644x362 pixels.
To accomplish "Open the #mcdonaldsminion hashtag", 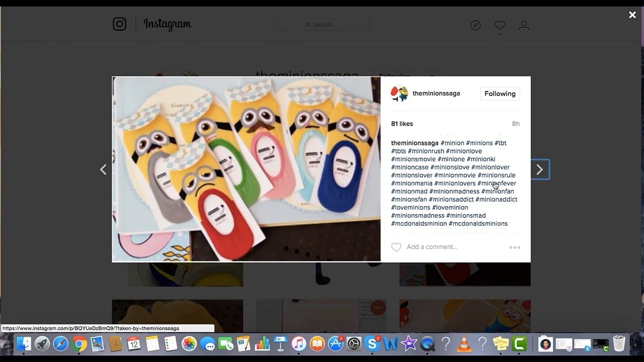I will pyautogui.click(x=419, y=223).
